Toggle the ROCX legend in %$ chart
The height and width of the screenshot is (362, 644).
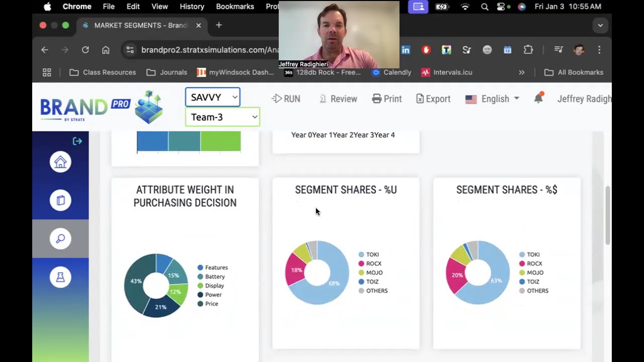[531, 263]
